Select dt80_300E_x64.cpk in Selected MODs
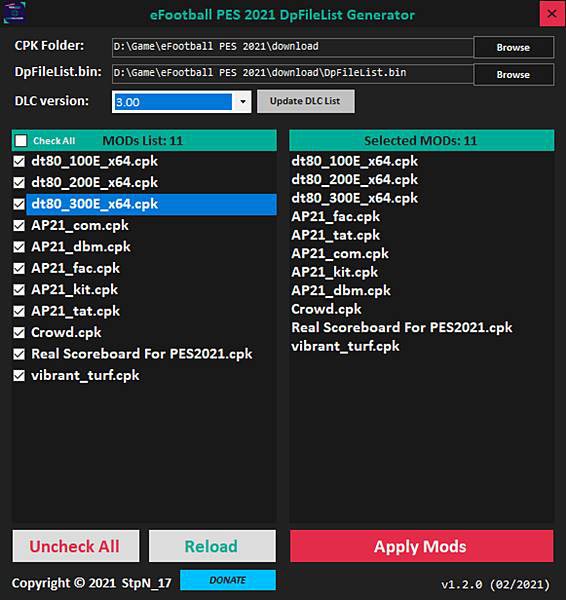Image resolution: width=566 pixels, height=600 pixels. 354,198
